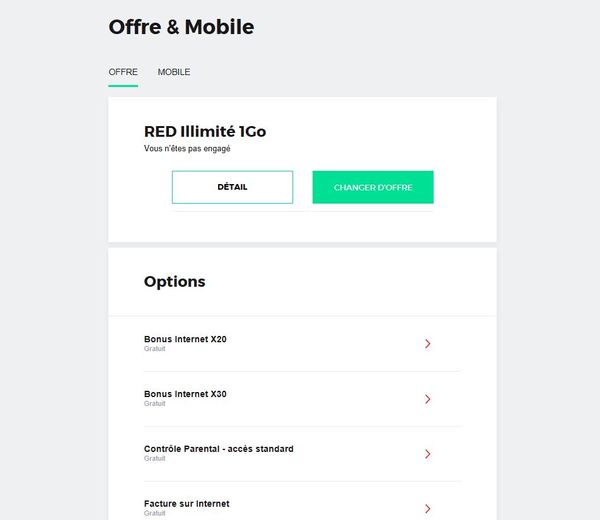
Task: Click Gratuit under Bonus Internet X20
Action: click(154, 349)
